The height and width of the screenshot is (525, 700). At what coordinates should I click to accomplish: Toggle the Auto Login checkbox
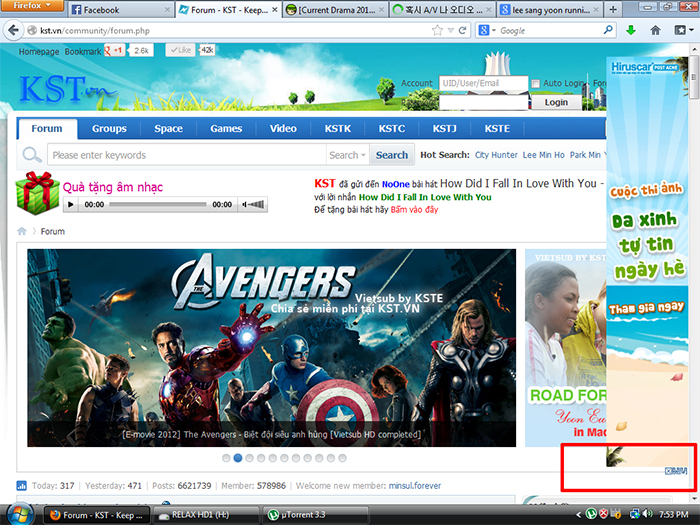tap(536, 83)
